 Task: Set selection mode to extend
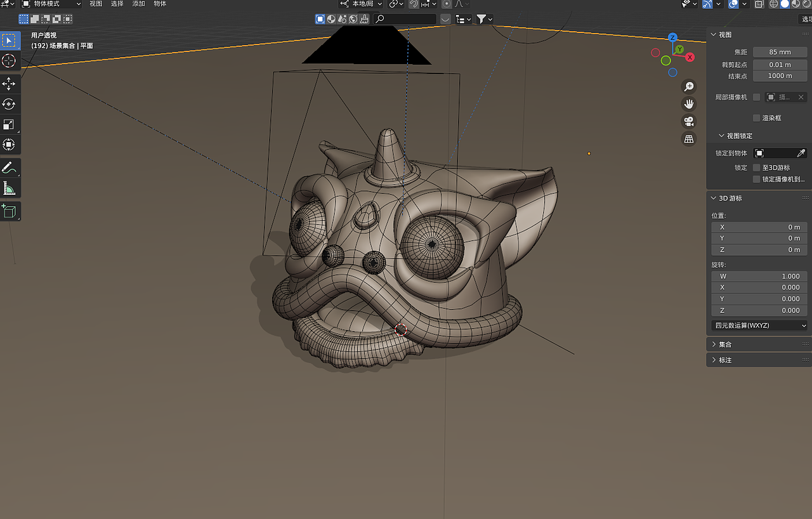point(35,20)
